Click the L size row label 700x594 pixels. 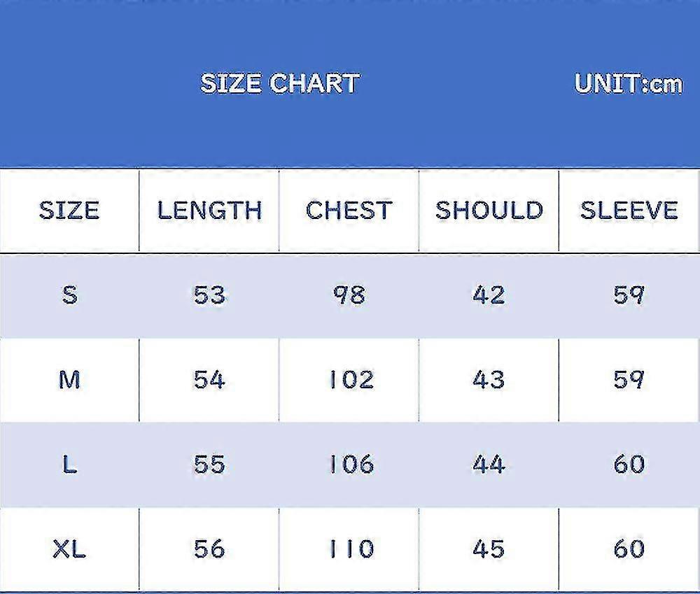coord(69,464)
